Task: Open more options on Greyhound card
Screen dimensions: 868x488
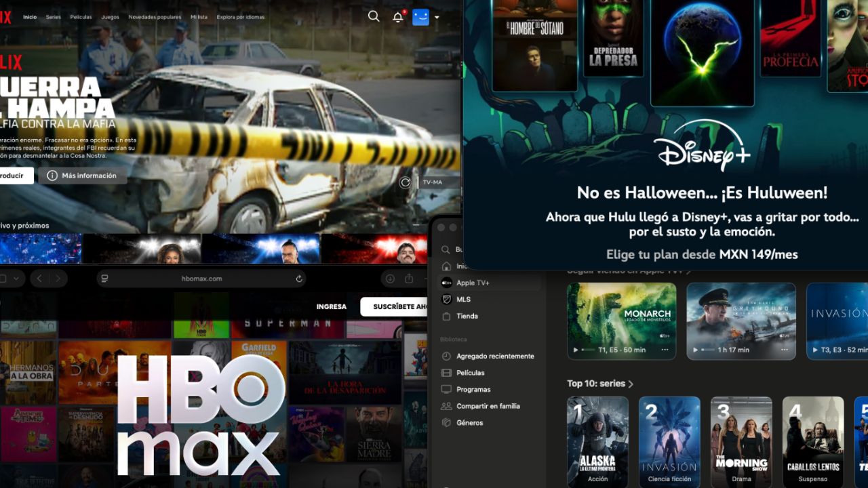Action: click(x=784, y=350)
